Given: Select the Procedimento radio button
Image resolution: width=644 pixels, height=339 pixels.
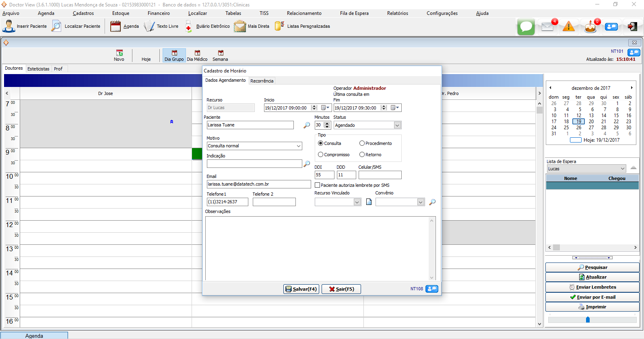Looking at the screenshot, I should [362, 143].
